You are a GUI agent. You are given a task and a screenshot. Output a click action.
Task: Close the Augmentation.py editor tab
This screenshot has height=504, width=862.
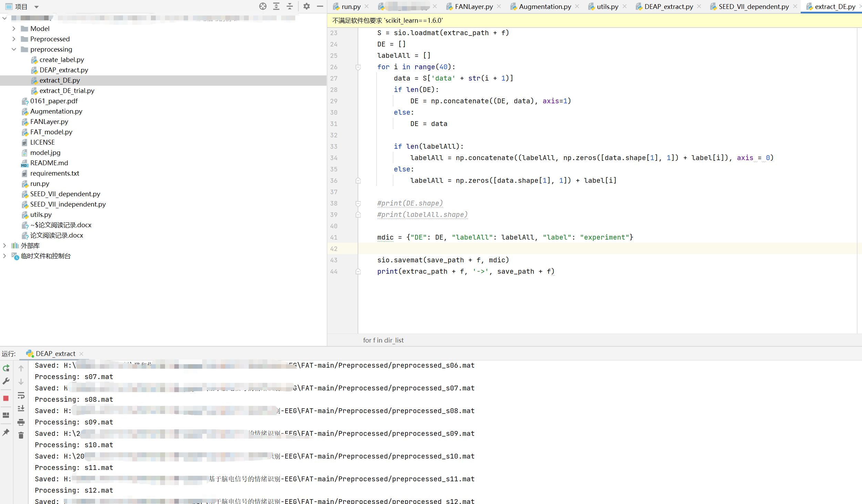[x=577, y=6]
